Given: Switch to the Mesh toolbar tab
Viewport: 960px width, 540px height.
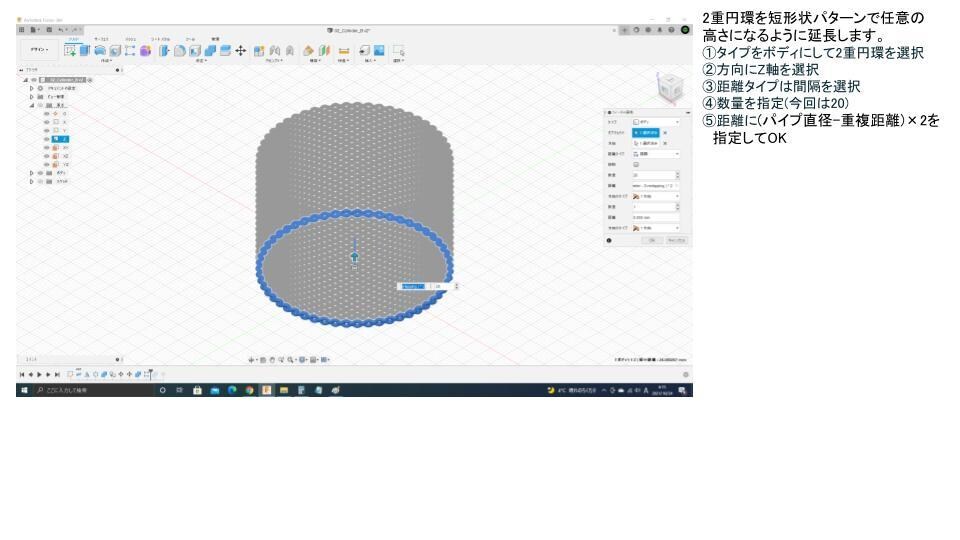Looking at the screenshot, I should pos(130,39).
